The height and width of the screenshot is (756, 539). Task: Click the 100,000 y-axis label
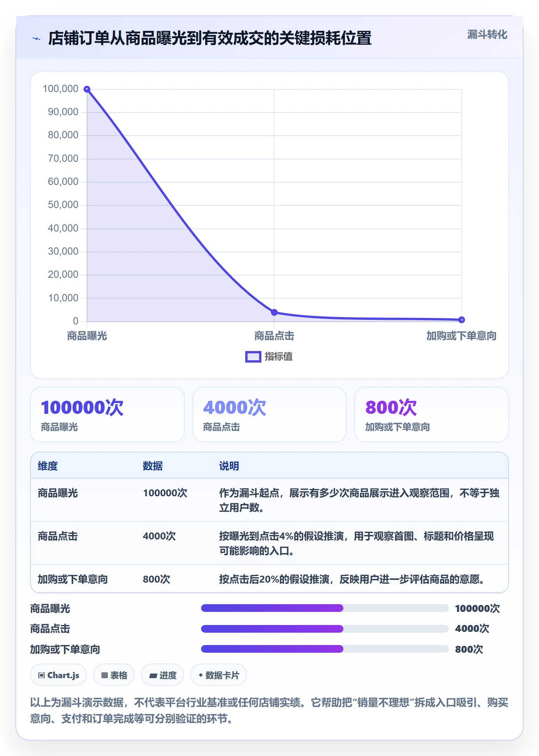click(x=60, y=89)
